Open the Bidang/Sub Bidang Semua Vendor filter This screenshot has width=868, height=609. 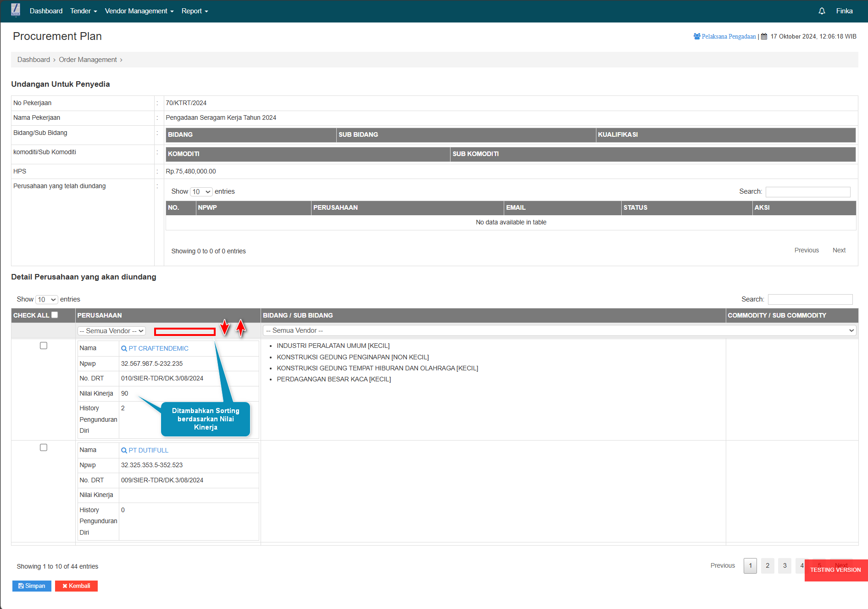click(559, 330)
